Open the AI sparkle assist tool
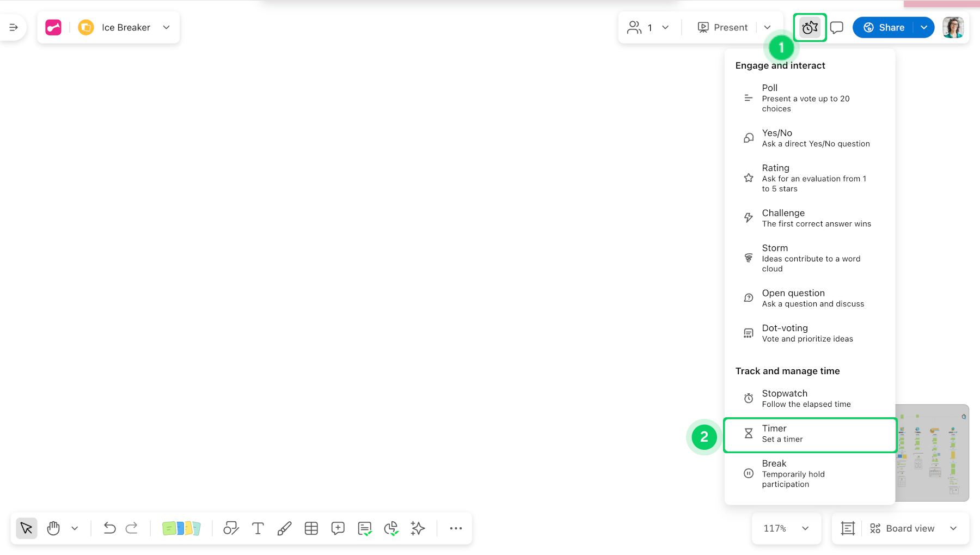 coord(418,528)
